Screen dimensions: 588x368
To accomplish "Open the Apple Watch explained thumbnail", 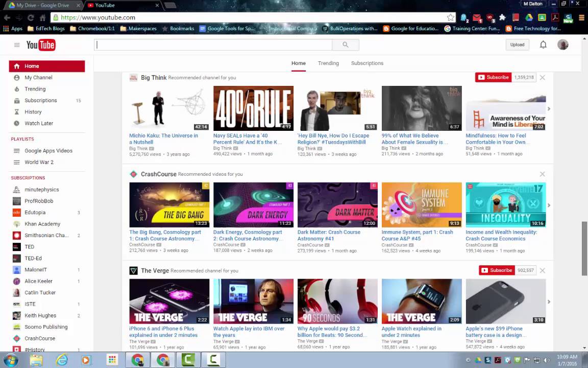I will (x=422, y=301).
